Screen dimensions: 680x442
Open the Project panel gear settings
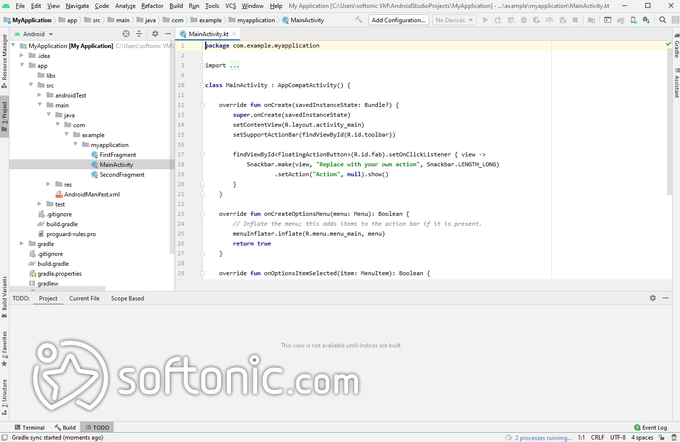pyautogui.click(x=155, y=34)
